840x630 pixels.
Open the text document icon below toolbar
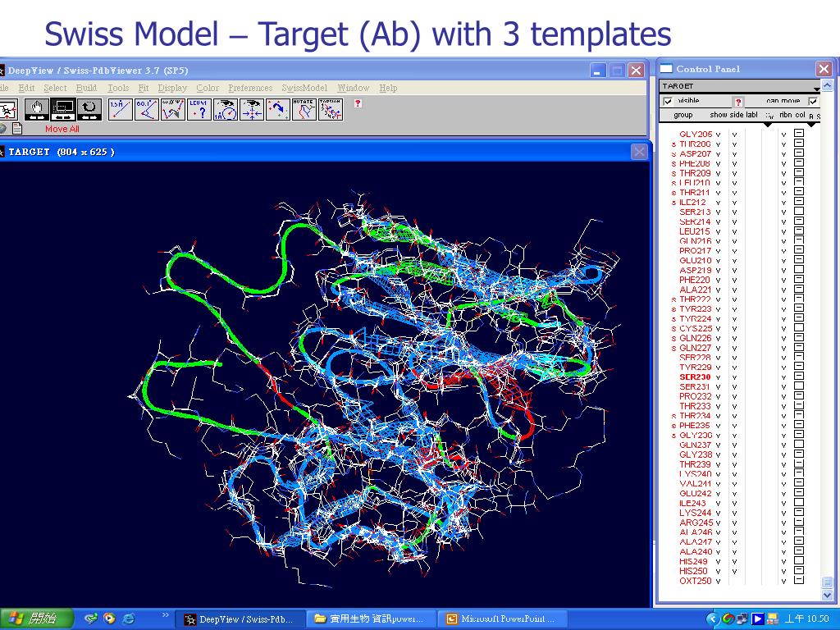(17, 129)
